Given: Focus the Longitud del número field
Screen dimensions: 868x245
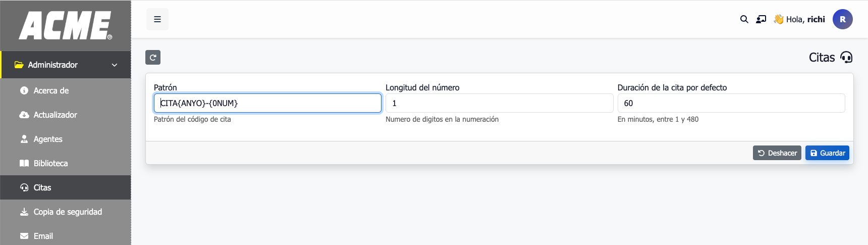Looking at the screenshot, I should tap(499, 103).
